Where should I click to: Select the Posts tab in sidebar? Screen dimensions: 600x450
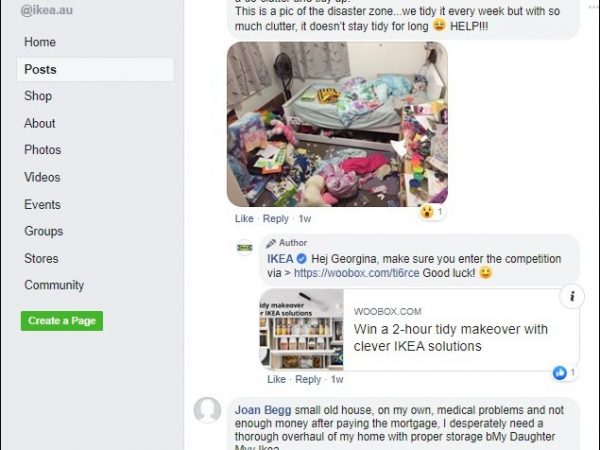pyautogui.click(x=95, y=70)
